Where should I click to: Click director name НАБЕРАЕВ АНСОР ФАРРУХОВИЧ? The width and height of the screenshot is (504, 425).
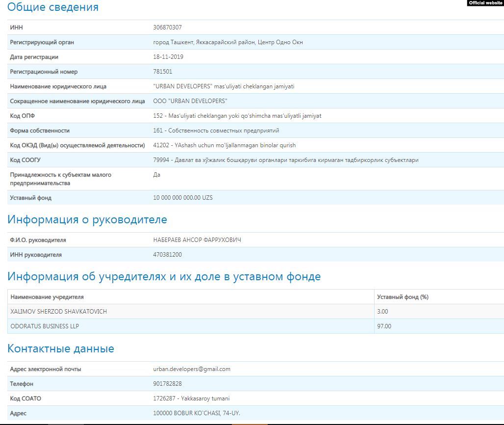click(x=197, y=240)
